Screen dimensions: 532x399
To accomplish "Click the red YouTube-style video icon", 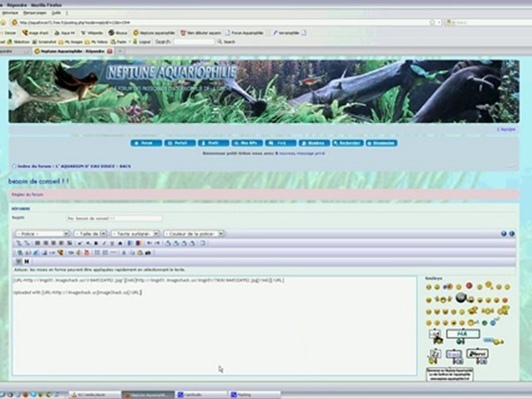I will point(86,253).
